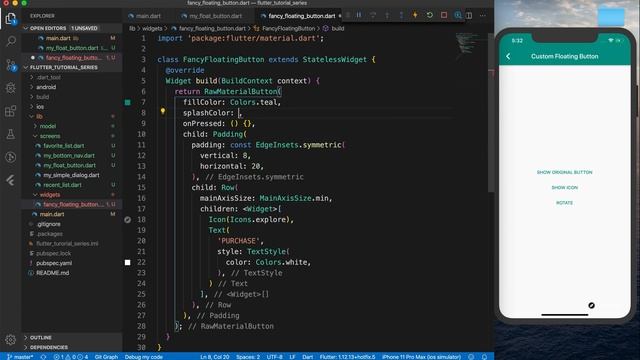Open my_simple_dialog.dart in the explorer
The width and height of the screenshot is (640, 360).
tap(71, 175)
